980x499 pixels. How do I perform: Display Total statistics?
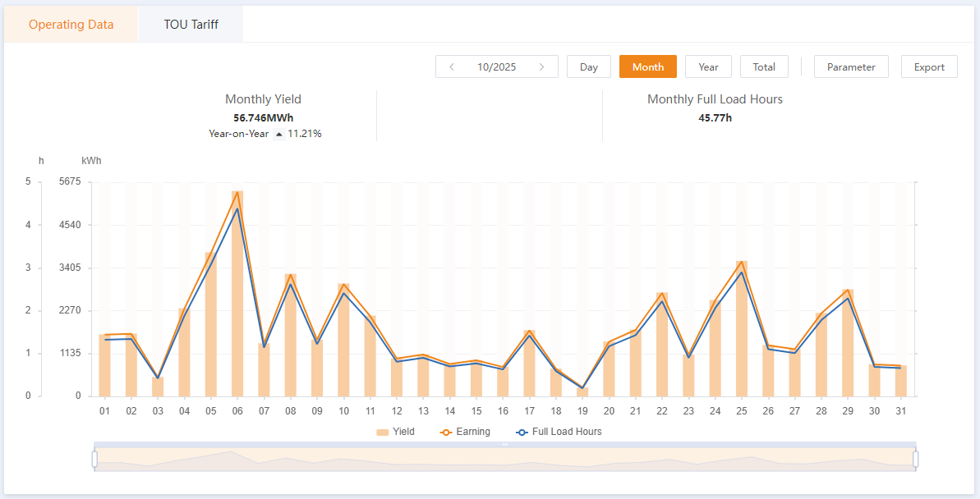pos(764,66)
